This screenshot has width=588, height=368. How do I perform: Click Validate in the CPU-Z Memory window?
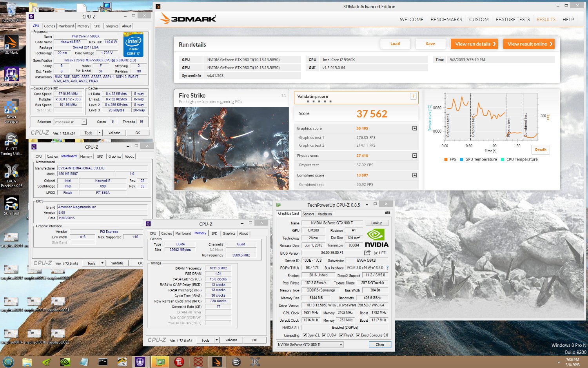(x=231, y=340)
